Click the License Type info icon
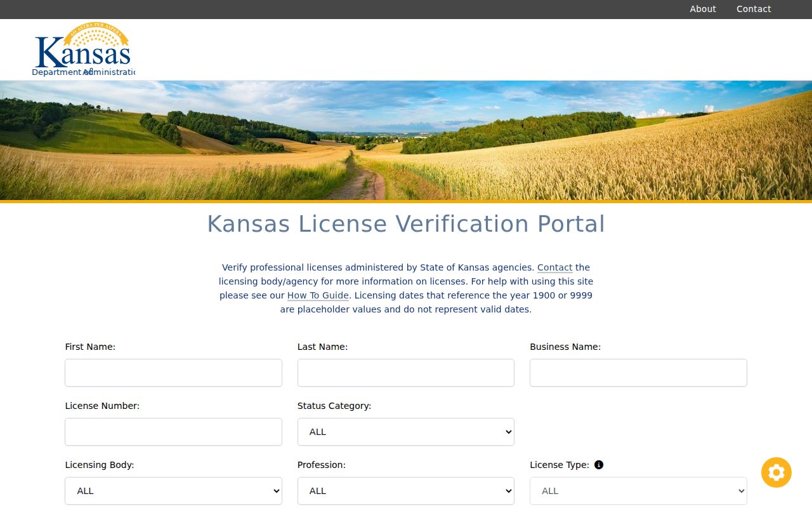Screen dimensions: 812x508 coord(599,465)
